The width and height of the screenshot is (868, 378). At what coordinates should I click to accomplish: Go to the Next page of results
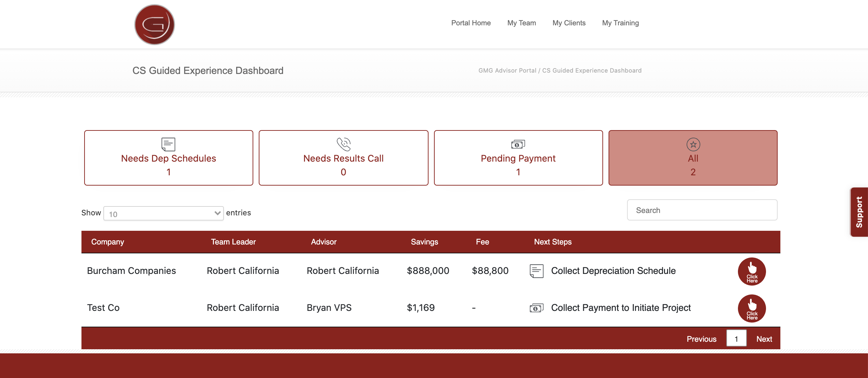764,339
